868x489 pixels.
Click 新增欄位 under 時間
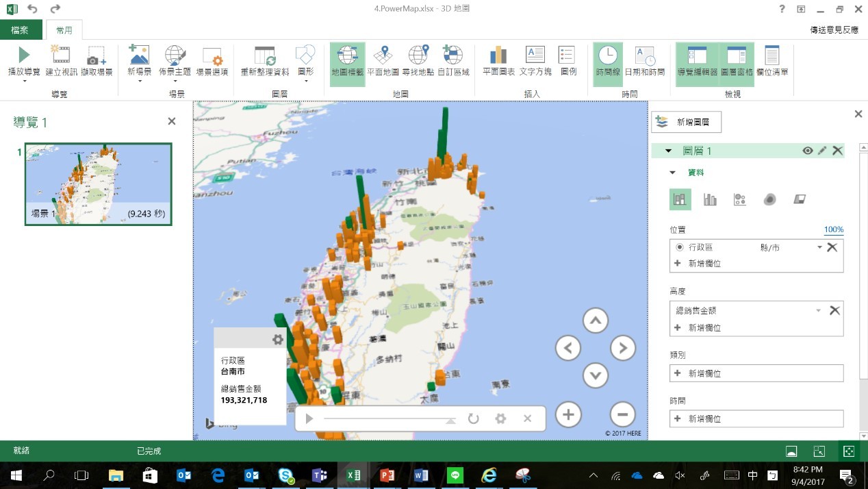pos(756,418)
